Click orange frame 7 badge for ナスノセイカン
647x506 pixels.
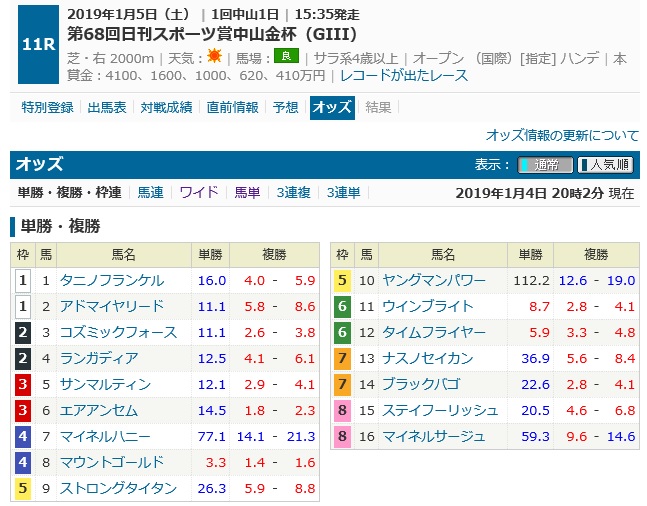(x=342, y=359)
